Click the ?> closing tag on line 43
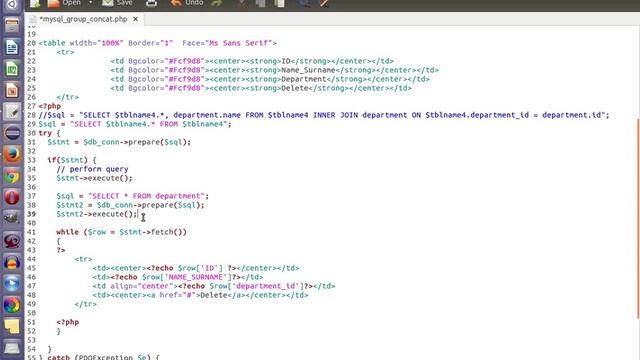This screenshot has width=640, height=360. 61,250
